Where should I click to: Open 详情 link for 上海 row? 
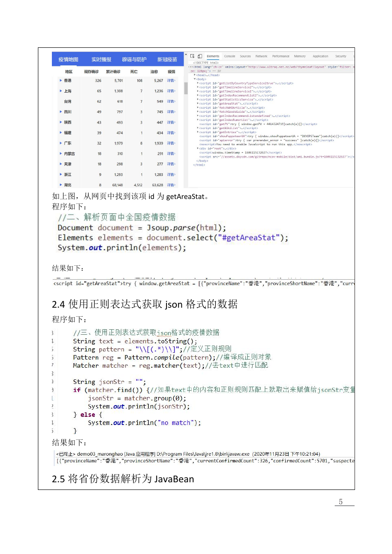[x=171, y=91]
